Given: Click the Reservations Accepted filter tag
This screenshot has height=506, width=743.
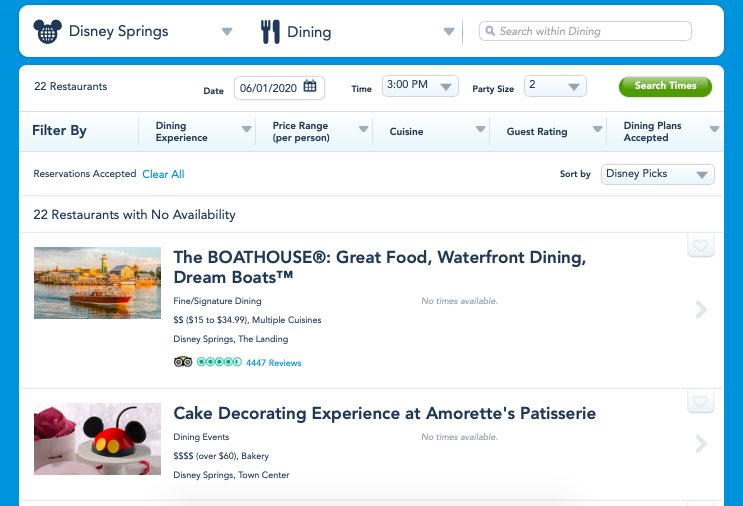Looking at the screenshot, I should 85,173.
